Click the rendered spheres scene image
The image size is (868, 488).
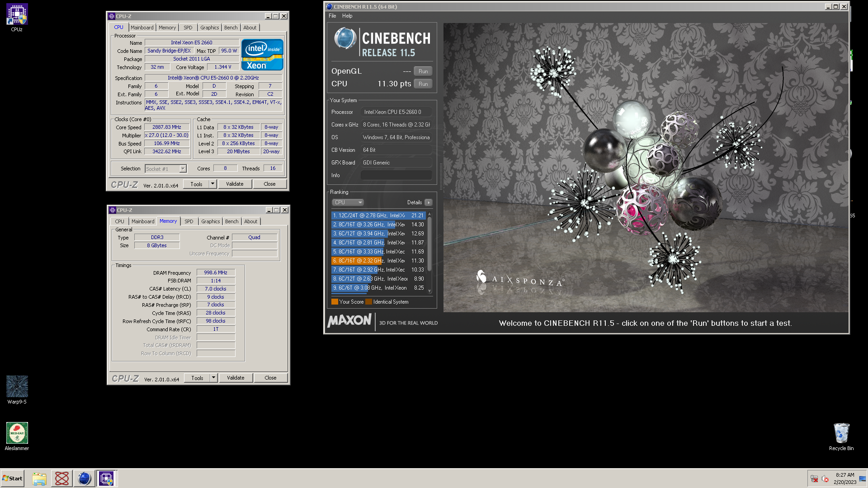pyautogui.click(x=646, y=168)
